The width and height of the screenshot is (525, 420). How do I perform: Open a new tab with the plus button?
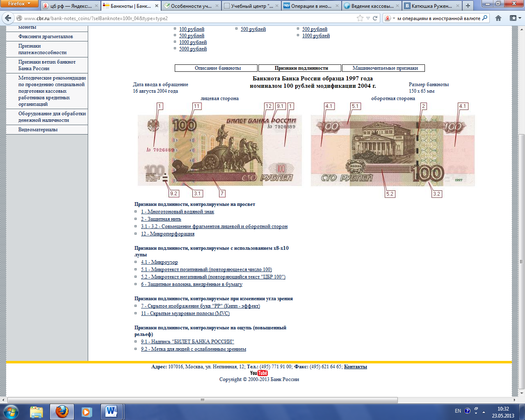[468, 6]
